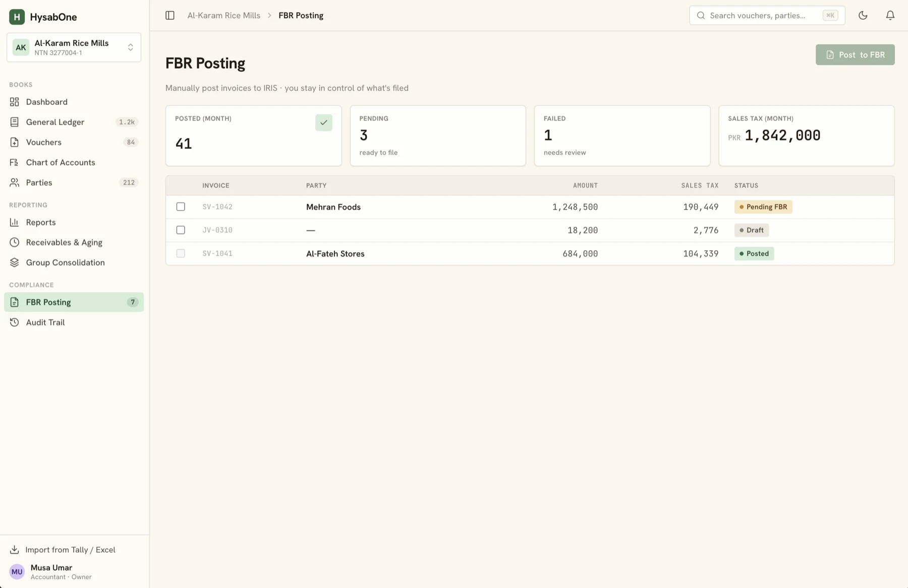The height and width of the screenshot is (588, 908).
Task: Click the Invoice column header
Action: point(216,186)
